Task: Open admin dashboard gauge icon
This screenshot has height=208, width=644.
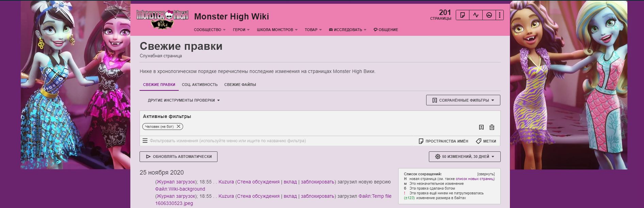Action: point(489,15)
